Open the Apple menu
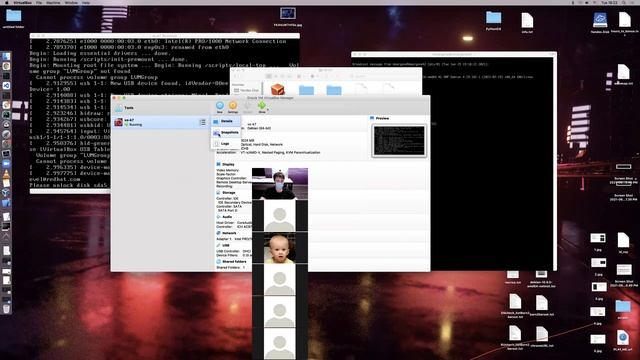 (x=6, y=2)
